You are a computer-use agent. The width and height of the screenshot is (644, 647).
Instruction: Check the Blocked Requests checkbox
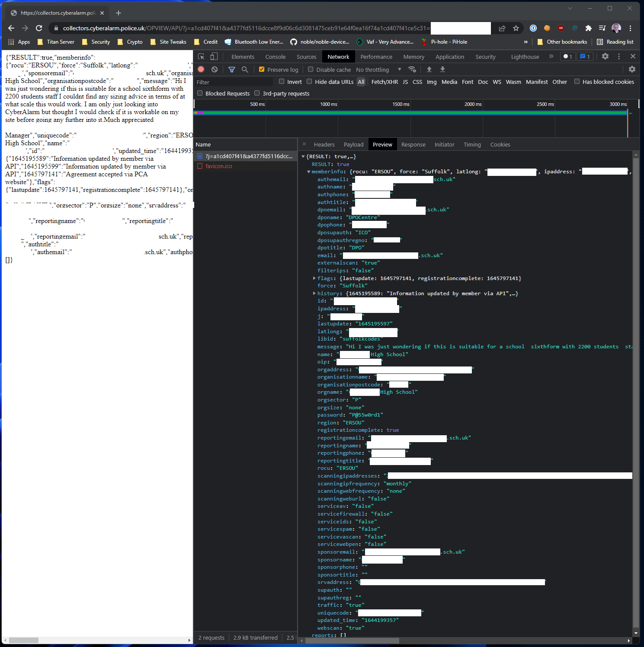tap(200, 93)
